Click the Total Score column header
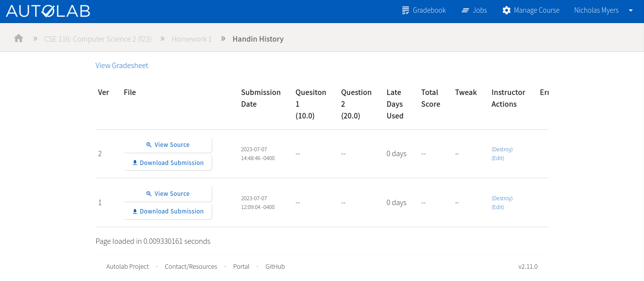 (431, 98)
